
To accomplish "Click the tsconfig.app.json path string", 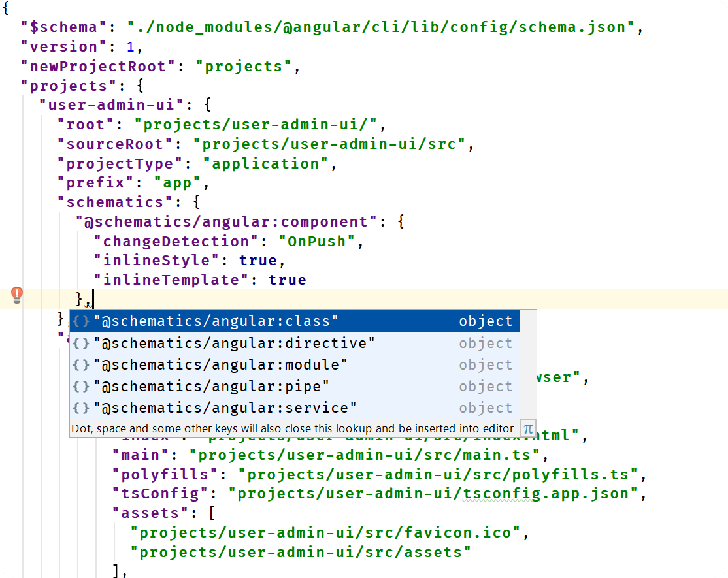I will pyautogui.click(x=433, y=494).
